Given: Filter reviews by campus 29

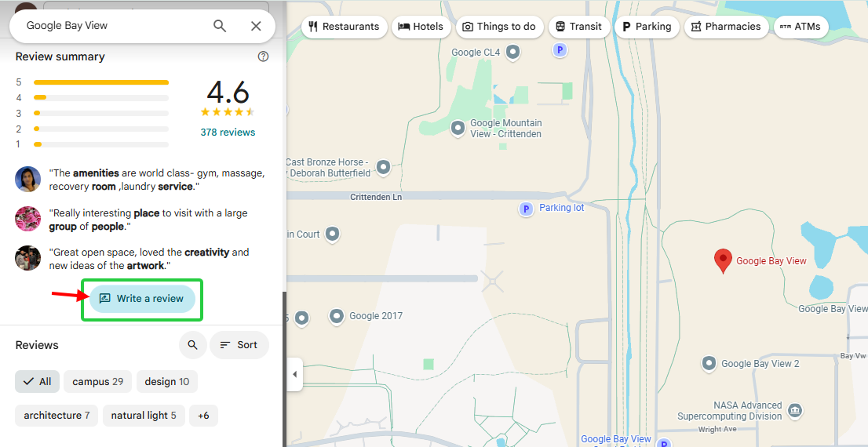Looking at the screenshot, I should pos(97,382).
